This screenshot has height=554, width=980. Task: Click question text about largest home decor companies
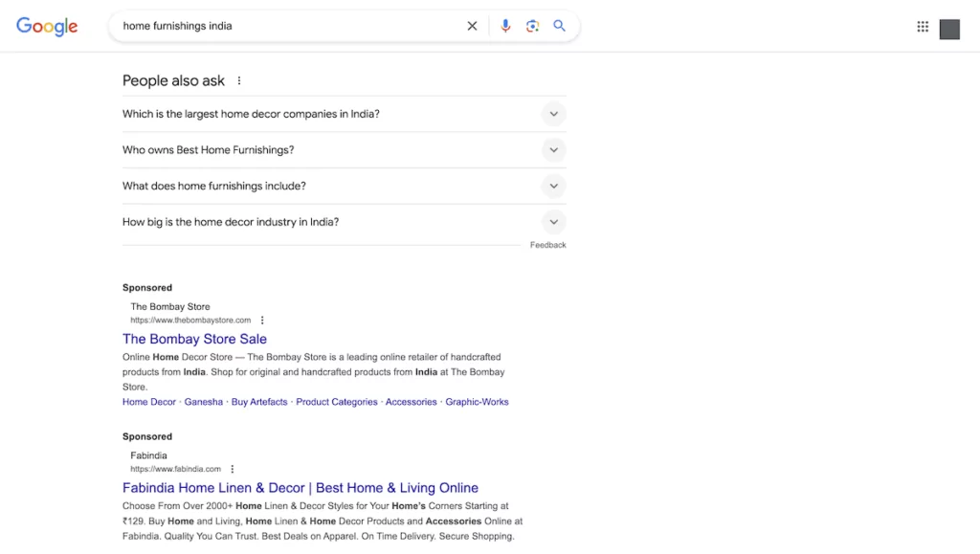click(251, 114)
